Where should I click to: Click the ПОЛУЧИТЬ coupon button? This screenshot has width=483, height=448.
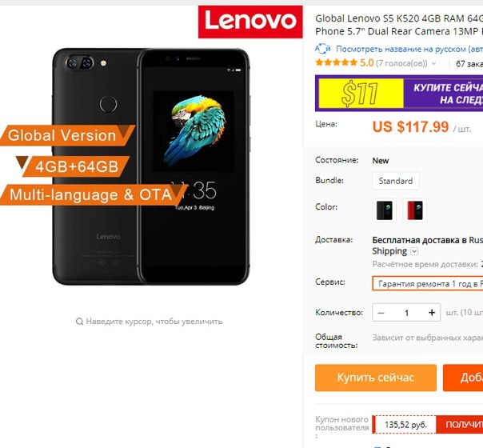tap(460, 424)
